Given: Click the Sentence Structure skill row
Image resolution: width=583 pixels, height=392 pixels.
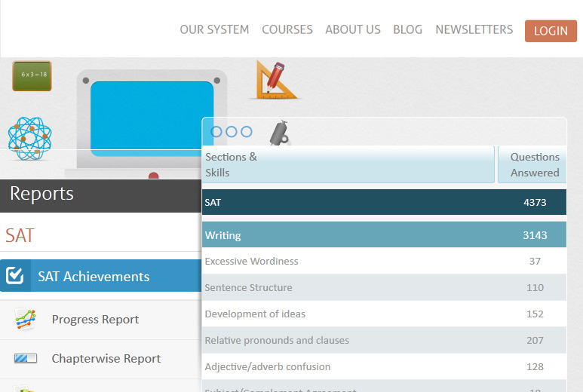Looking at the screenshot, I should (x=384, y=287).
